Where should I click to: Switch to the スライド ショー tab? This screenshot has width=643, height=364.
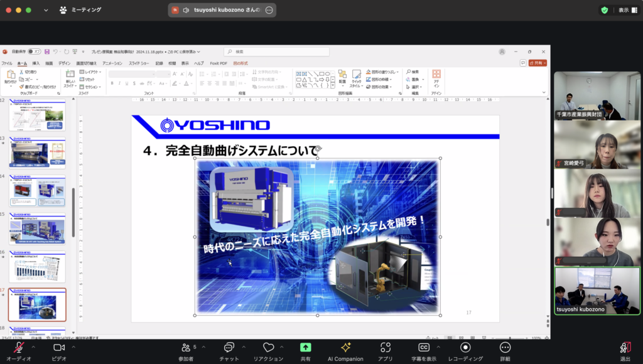(139, 63)
